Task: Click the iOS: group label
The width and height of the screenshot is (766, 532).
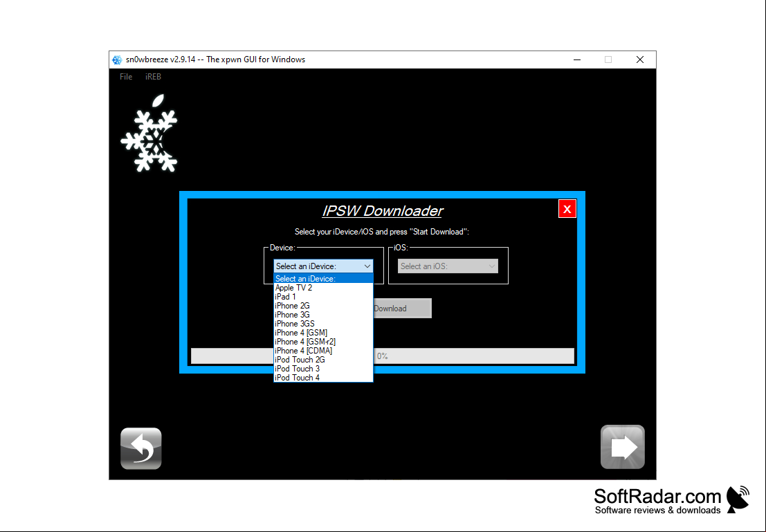Action: pos(401,248)
